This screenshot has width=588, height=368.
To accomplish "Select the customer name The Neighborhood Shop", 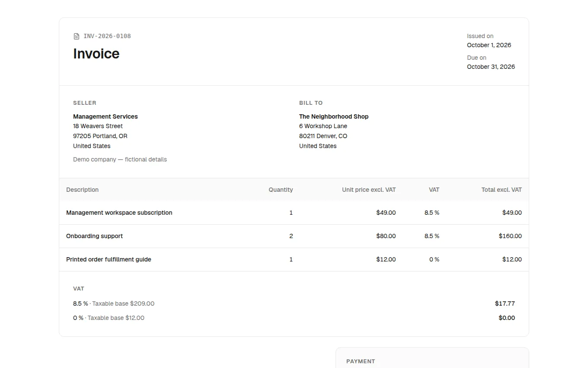I will tap(334, 116).
